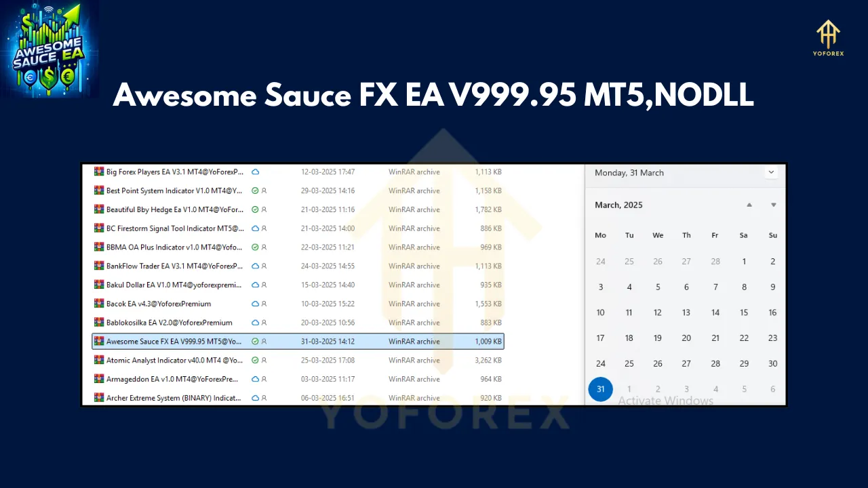This screenshot has width=868, height=488.
Task: Click the green synced checkmark of BBMA OA Plus
Action: tap(255, 247)
